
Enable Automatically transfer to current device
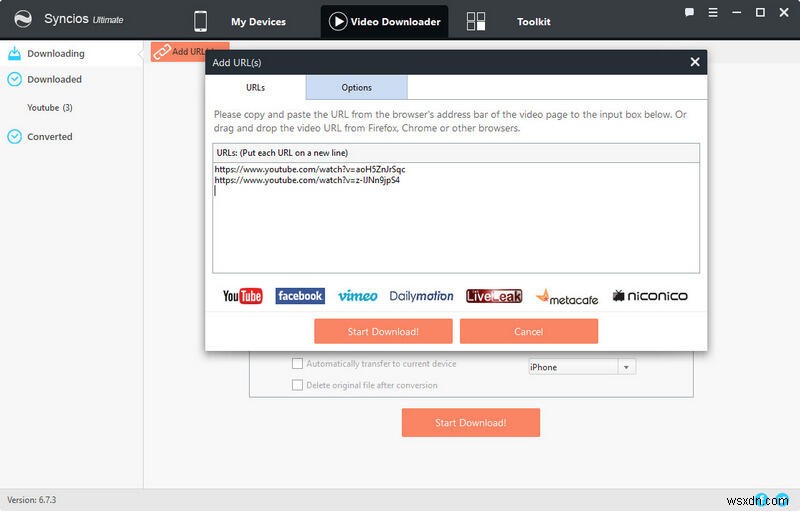(297, 364)
